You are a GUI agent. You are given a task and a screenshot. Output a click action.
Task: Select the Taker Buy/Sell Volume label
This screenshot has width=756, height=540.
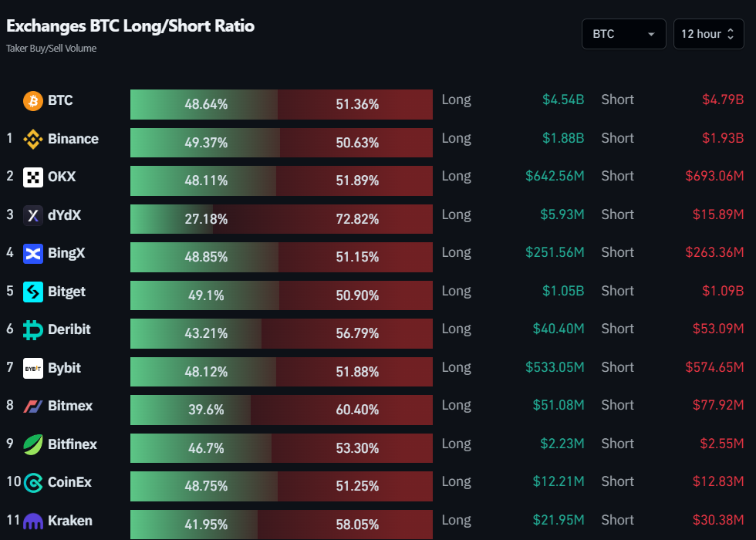coord(52,48)
